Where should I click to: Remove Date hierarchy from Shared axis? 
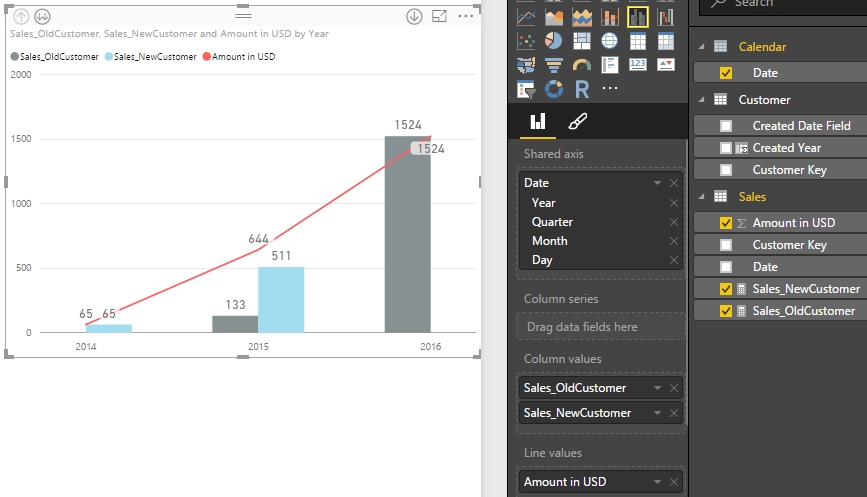(x=674, y=183)
